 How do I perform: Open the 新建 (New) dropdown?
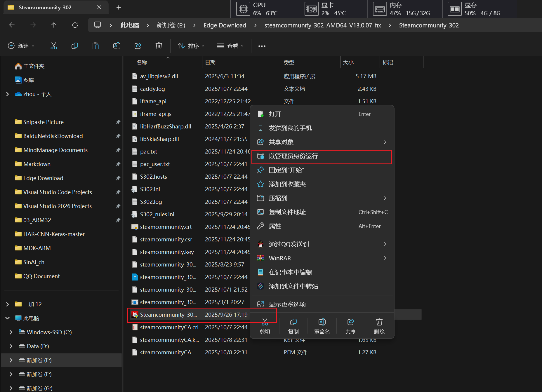tap(21, 46)
